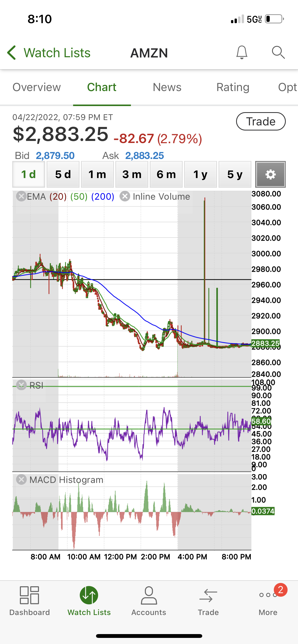
Task: Tap the EMA (20) label
Action: [58, 196]
